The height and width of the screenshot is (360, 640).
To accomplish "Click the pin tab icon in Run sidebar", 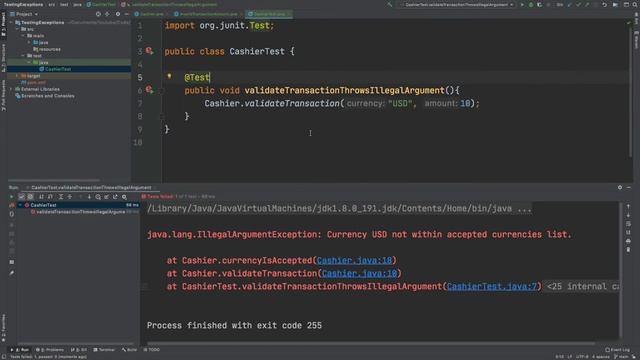I will point(11,273).
